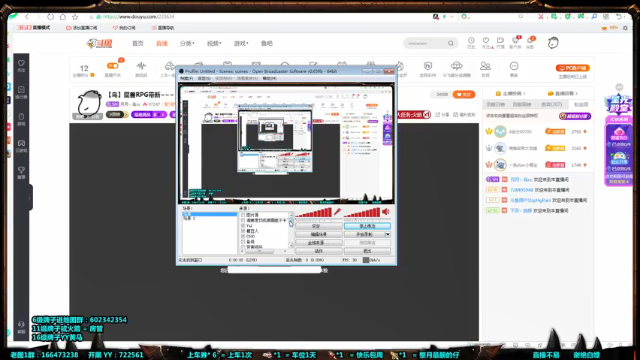Open the 帮助(H) menu in OBS
This screenshot has width=640, height=360.
click(x=269, y=78)
